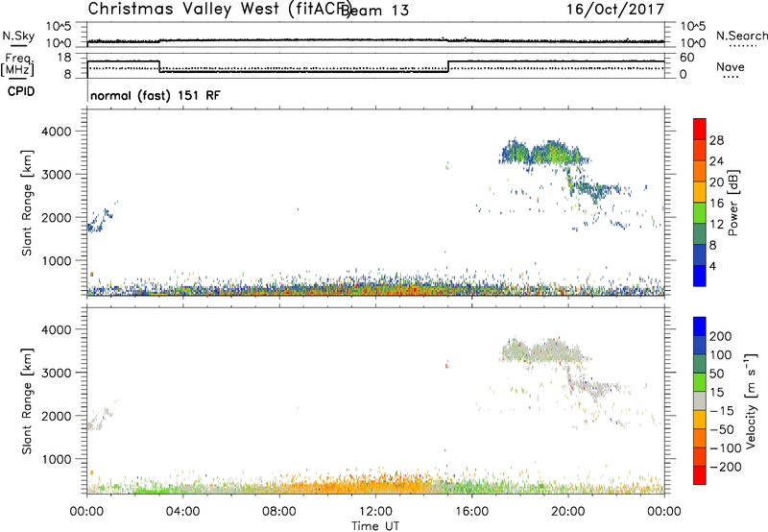Click the light green 12–16 dB Power colorbar segment
This screenshot has width=768, height=532.
(700, 212)
